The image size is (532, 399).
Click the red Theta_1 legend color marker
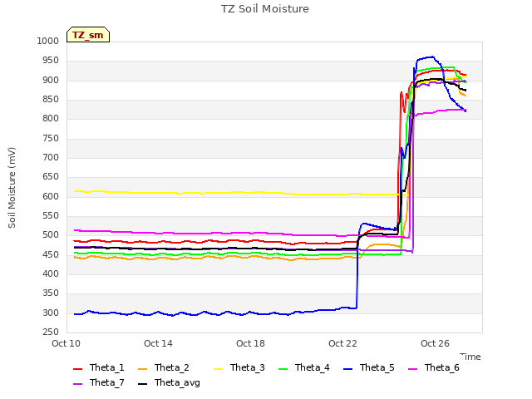click(x=77, y=369)
